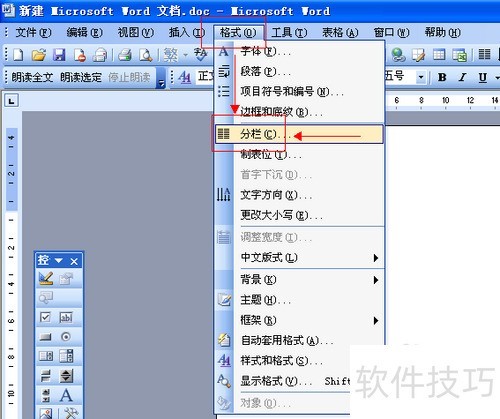The width and height of the screenshot is (500, 419).
Task: Toggle Underline formatting
Action: click(x=482, y=77)
